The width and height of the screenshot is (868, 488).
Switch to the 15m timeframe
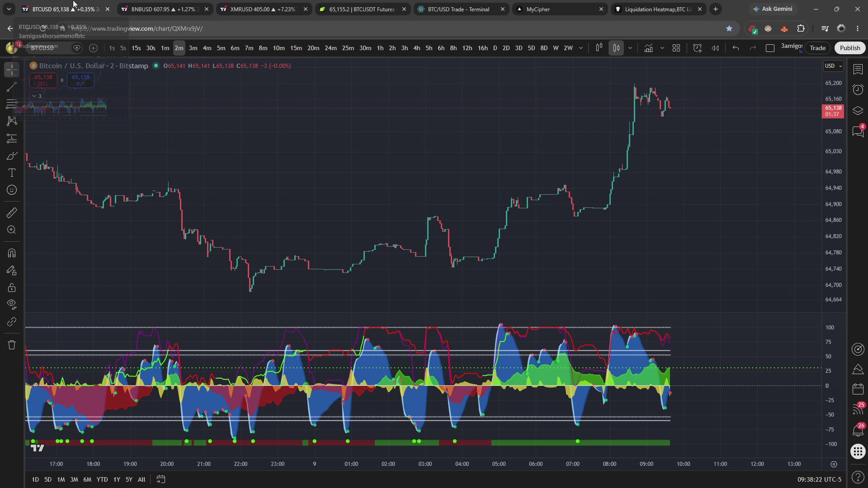tap(296, 48)
